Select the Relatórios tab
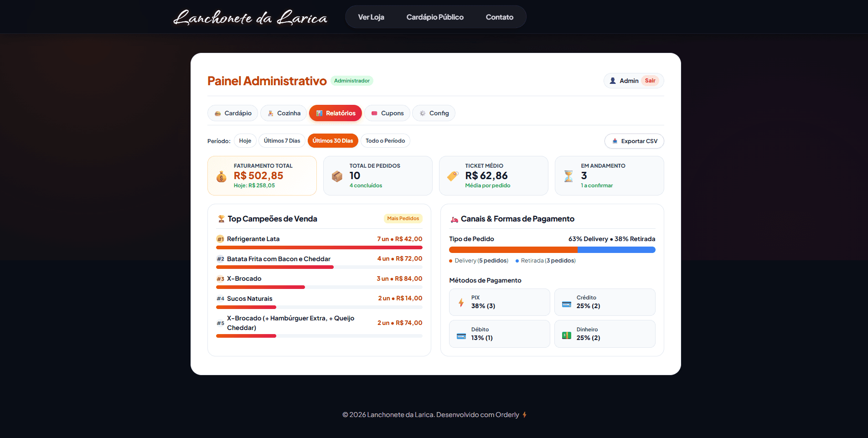Image resolution: width=868 pixels, height=438 pixels. coord(336,113)
